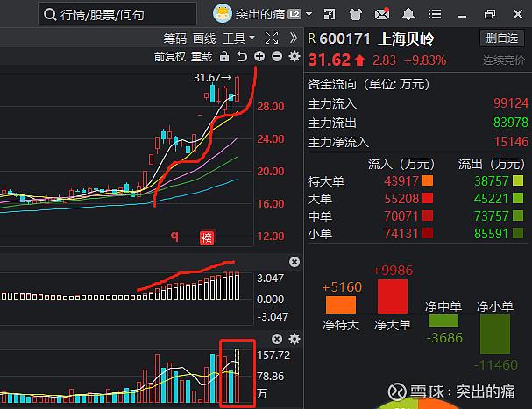The height and width of the screenshot is (409, 532).
Task: Click the L2 level badge
Action: coord(294,14)
